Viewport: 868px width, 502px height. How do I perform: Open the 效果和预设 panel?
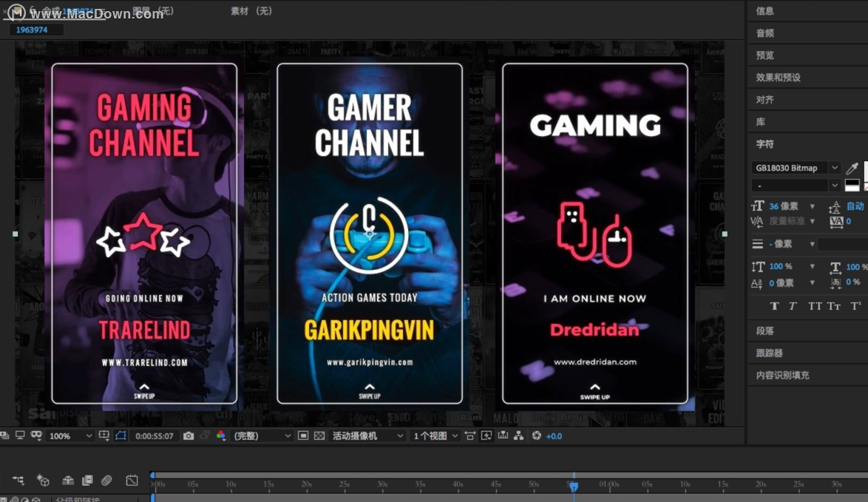(779, 78)
